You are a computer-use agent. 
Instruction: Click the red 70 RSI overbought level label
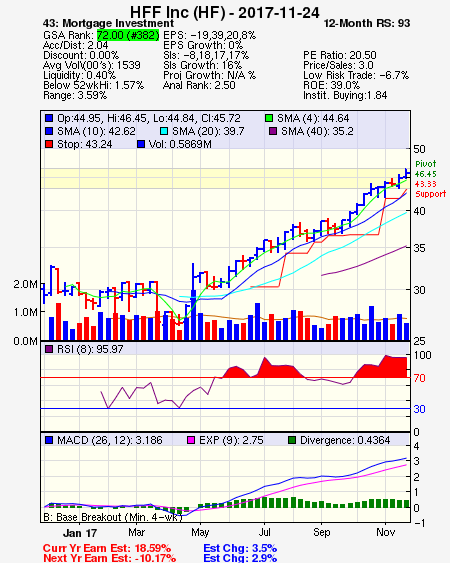[419, 378]
